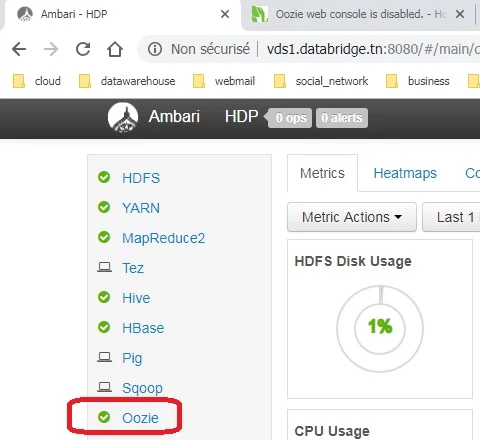Click Oozie green status check icon
Viewport: 480px width, 440px height.
pos(104,417)
